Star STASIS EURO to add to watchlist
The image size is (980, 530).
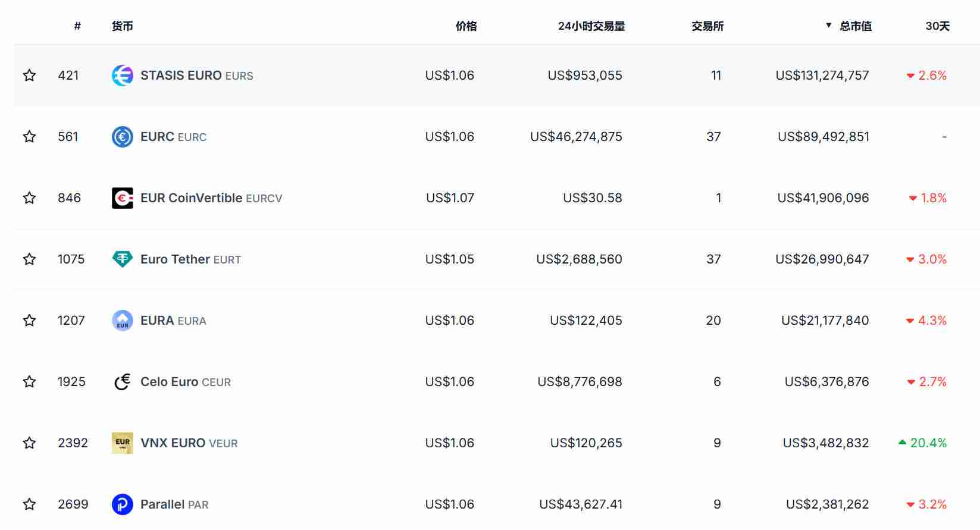click(29, 76)
